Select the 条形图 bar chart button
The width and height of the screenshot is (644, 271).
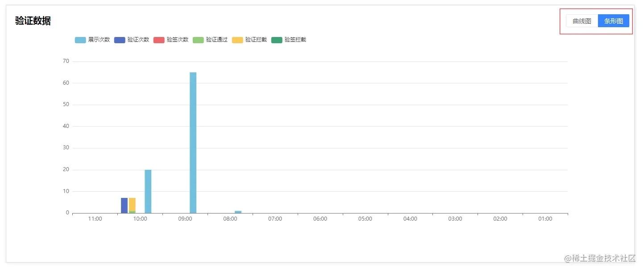coord(614,21)
